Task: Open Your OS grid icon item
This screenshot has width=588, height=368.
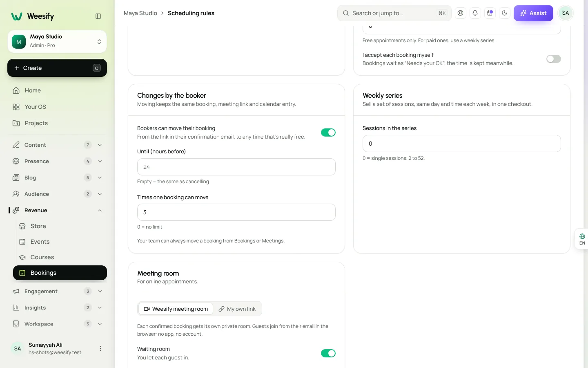Action: tap(57, 107)
